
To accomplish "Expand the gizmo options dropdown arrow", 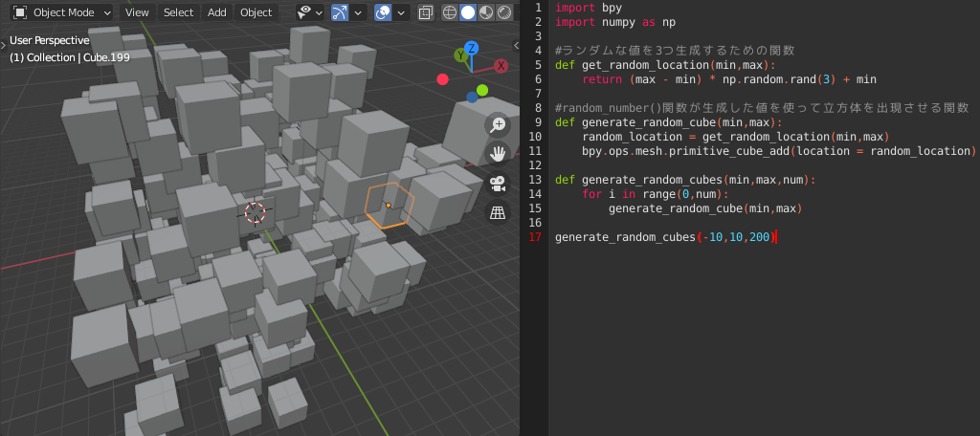I will coord(358,11).
